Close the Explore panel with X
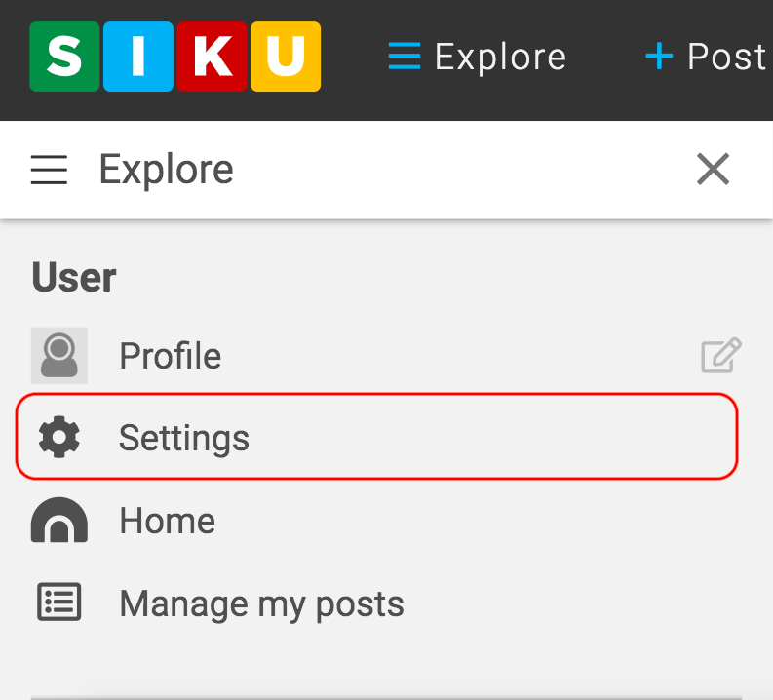This screenshot has width=773, height=700. [x=714, y=171]
